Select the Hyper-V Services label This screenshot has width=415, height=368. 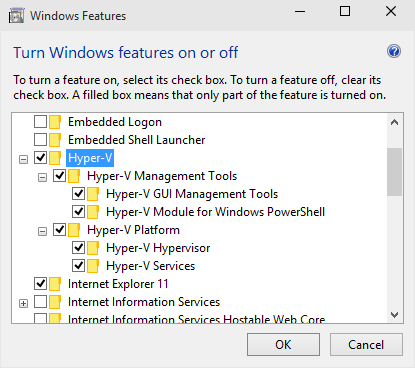coord(151,266)
